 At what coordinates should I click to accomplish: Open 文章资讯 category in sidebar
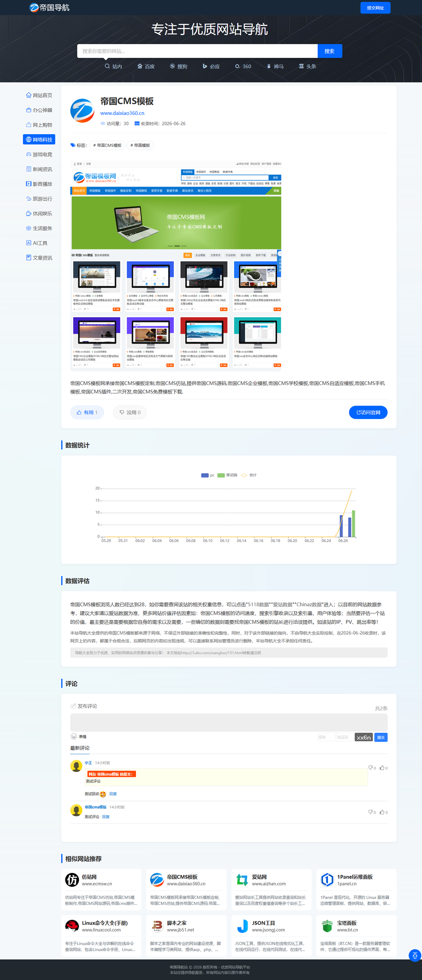[39, 258]
